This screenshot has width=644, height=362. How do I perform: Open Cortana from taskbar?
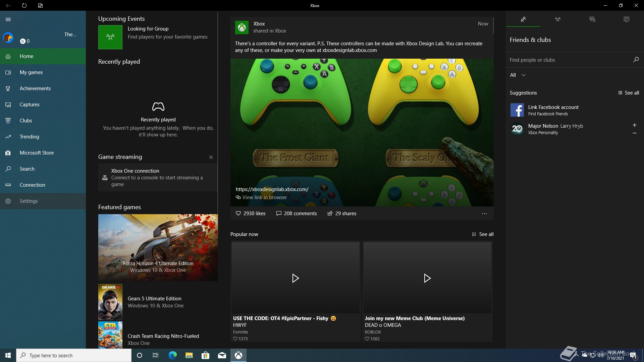(140, 355)
